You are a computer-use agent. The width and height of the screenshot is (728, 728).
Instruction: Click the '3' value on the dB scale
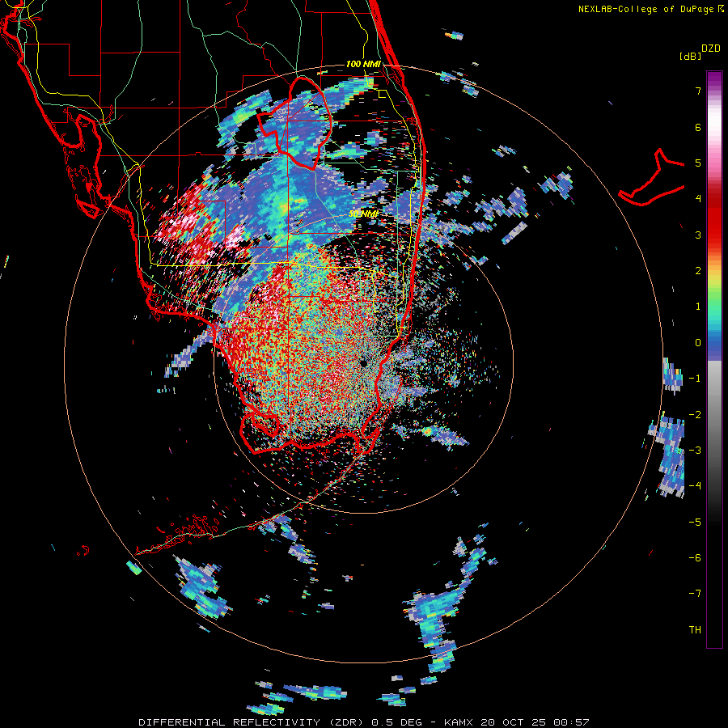(698, 235)
